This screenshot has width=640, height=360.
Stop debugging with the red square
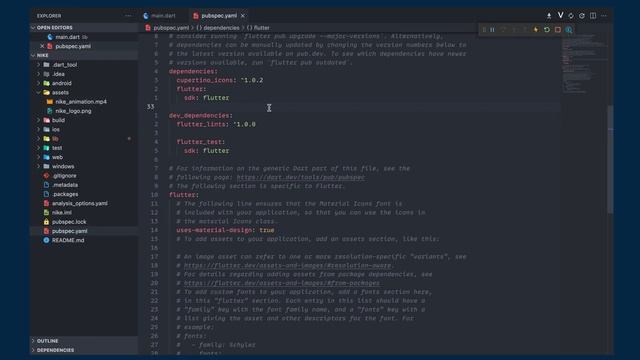pos(558,29)
